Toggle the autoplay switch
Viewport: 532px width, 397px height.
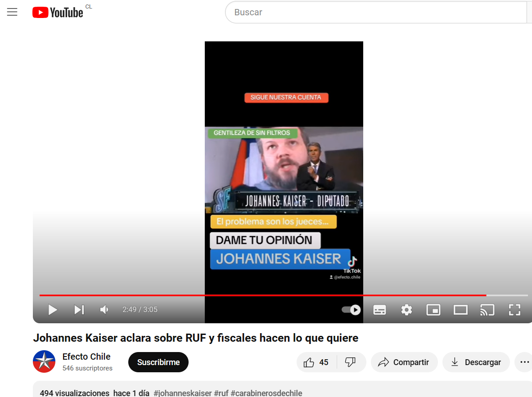(x=351, y=309)
